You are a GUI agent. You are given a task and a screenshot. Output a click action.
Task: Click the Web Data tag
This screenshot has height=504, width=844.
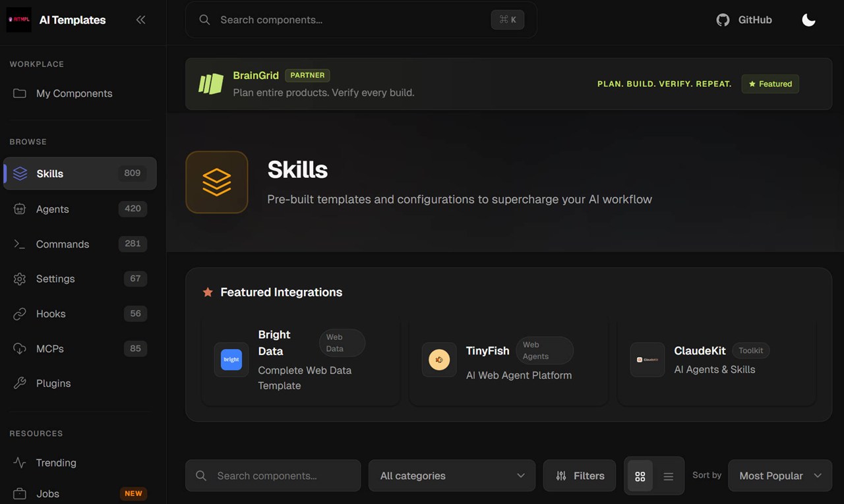(342, 343)
